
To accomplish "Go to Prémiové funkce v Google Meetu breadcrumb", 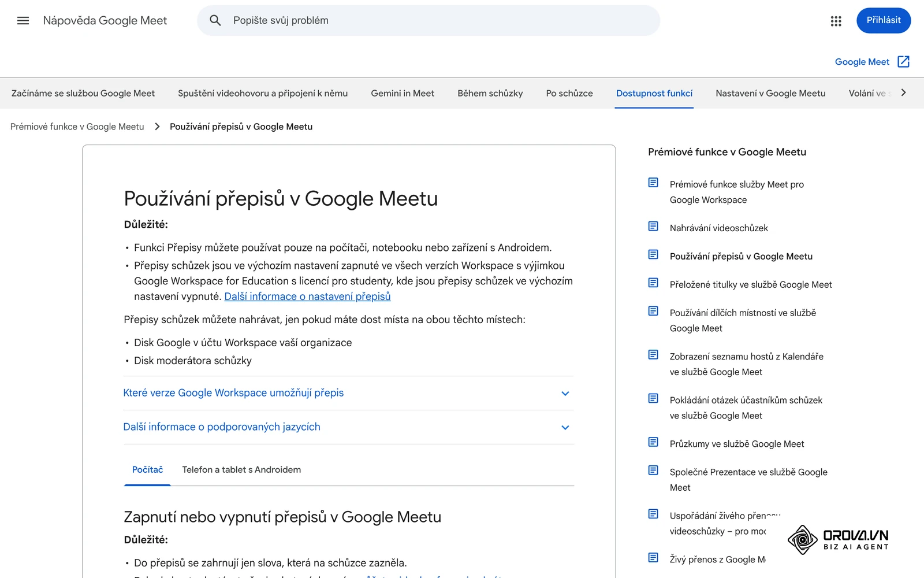I will tap(77, 127).
